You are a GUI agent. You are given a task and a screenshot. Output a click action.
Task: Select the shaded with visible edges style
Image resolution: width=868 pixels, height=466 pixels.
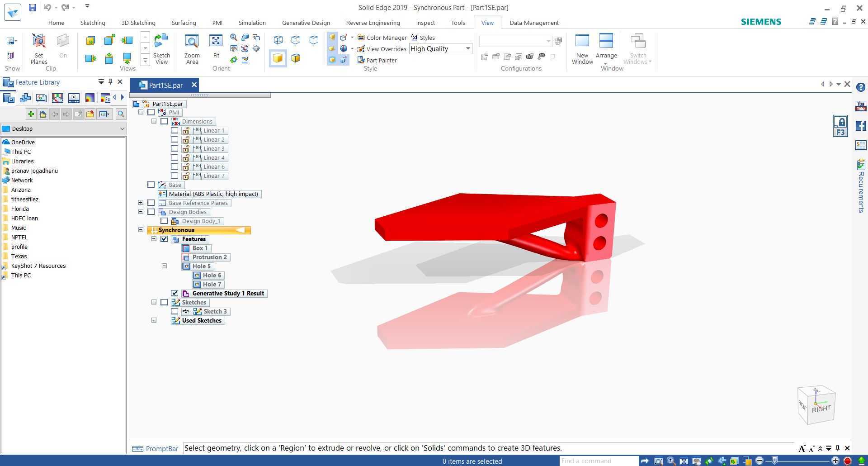pos(296,58)
